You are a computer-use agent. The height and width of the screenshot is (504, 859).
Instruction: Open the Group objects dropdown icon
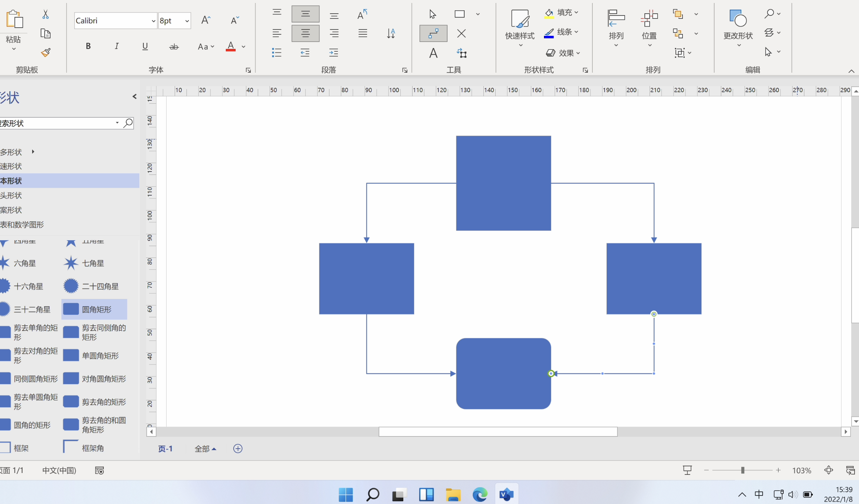682,53
